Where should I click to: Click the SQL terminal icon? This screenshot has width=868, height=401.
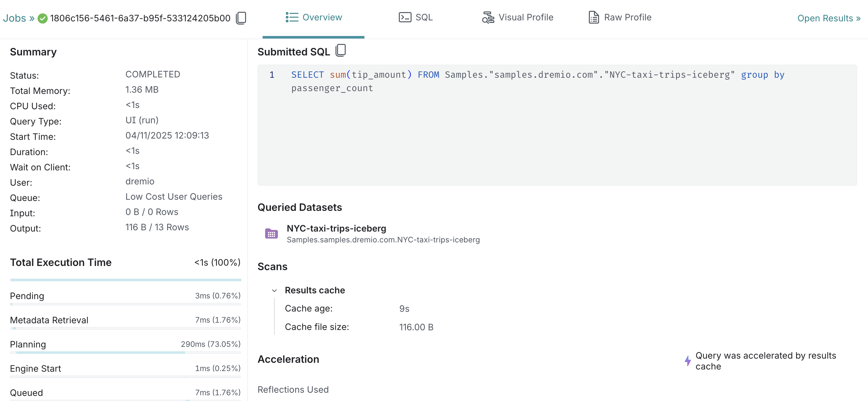click(x=405, y=17)
